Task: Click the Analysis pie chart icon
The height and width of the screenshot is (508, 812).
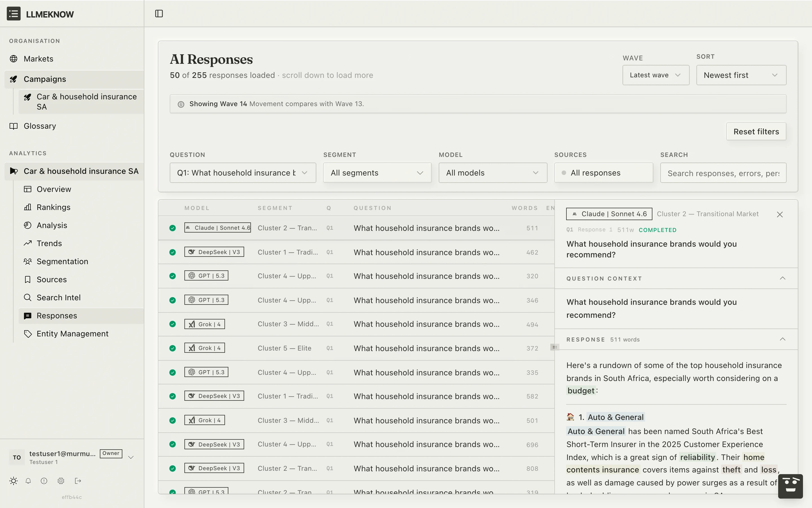Action: pyautogui.click(x=28, y=225)
